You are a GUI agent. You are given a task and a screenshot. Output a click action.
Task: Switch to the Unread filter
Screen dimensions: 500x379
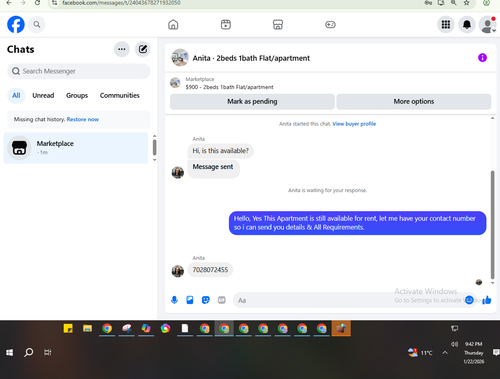pyautogui.click(x=43, y=95)
